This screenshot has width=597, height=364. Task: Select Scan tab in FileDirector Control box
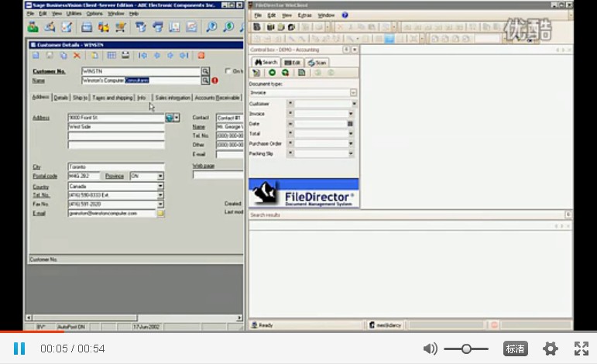coord(317,63)
